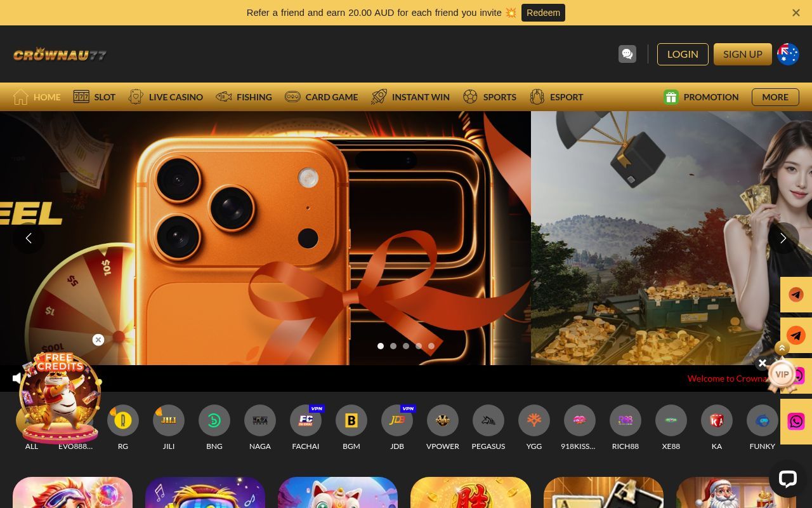Select the FACHAI provider icon
The width and height of the screenshot is (812, 508).
306,420
